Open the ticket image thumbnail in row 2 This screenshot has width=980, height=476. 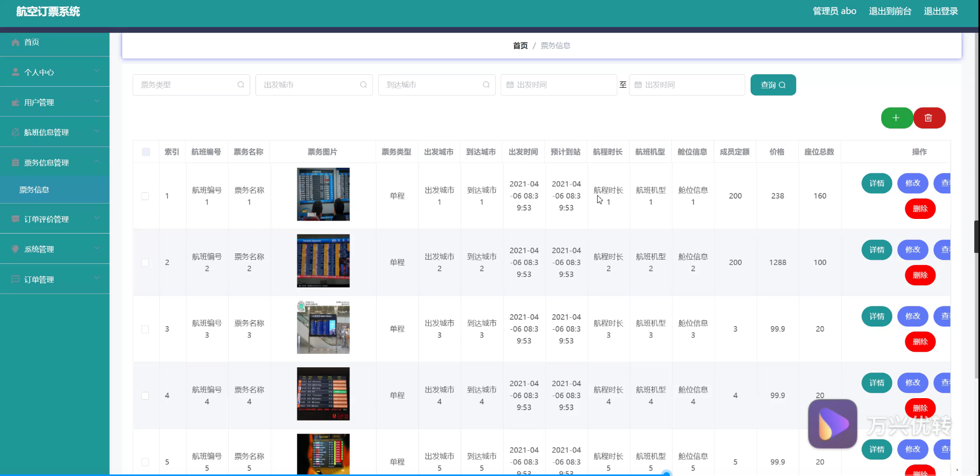click(323, 261)
